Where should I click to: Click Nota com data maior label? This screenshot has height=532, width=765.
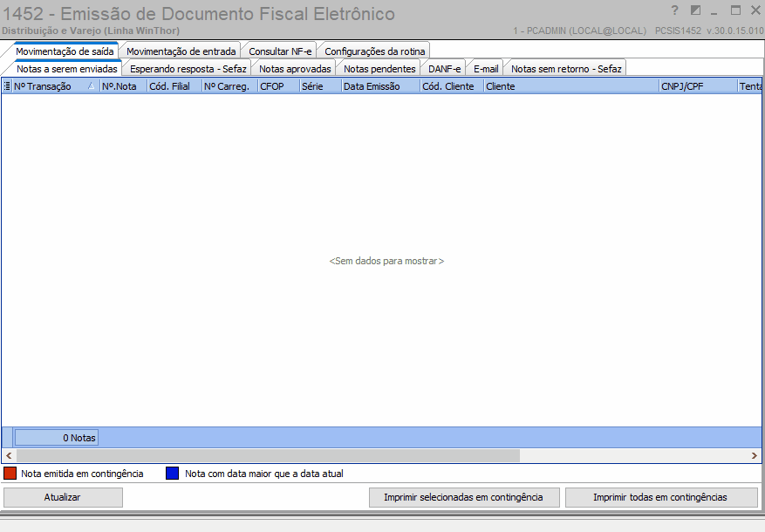click(x=264, y=474)
